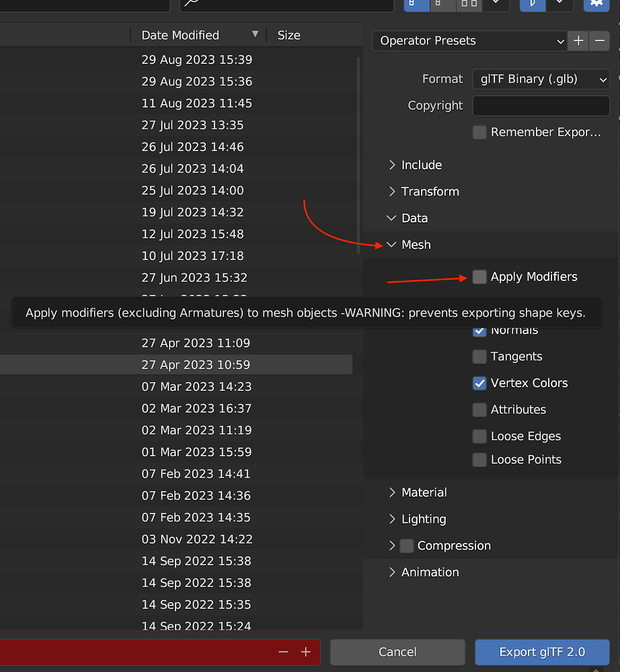Select file dated 02 Mar 2023 11:19
This screenshot has width=620, height=672.
point(176,430)
